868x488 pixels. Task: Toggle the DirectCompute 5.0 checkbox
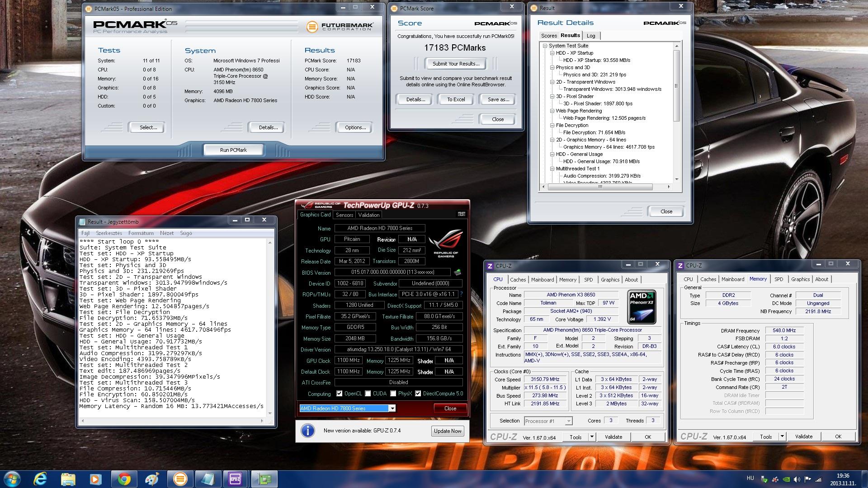click(418, 394)
